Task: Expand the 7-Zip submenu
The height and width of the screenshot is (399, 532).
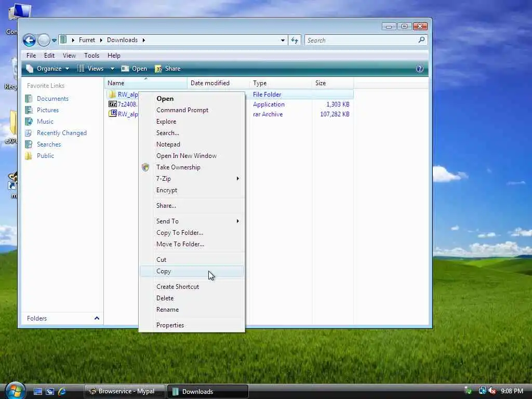Action: coord(192,179)
